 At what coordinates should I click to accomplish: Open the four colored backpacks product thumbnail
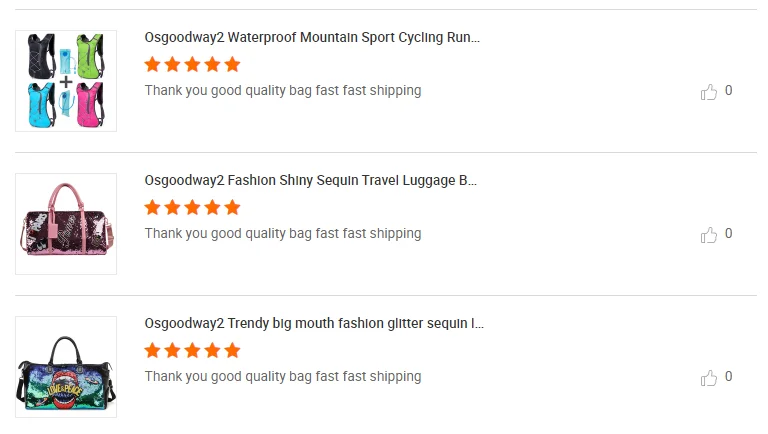pos(66,81)
